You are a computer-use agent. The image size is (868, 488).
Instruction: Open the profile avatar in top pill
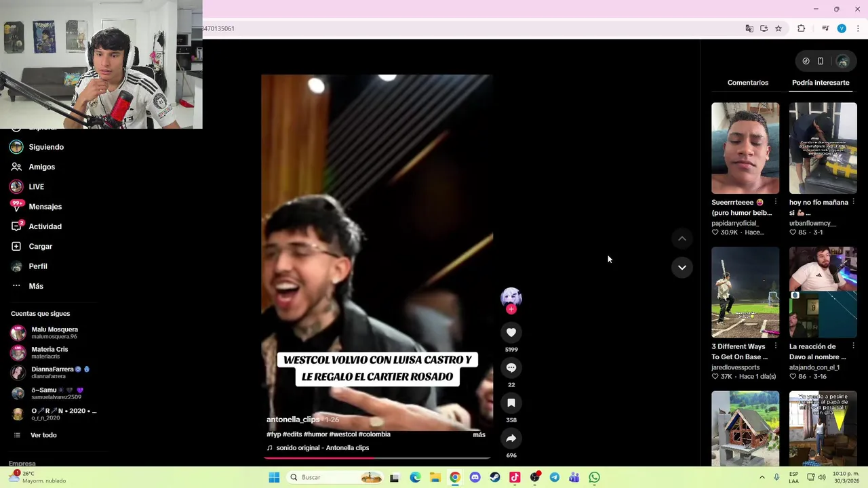pyautogui.click(x=842, y=61)
